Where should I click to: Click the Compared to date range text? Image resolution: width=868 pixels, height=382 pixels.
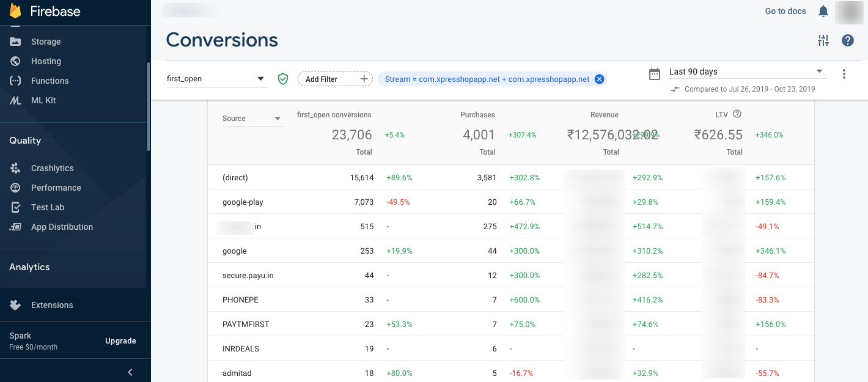tap(749, 89)
